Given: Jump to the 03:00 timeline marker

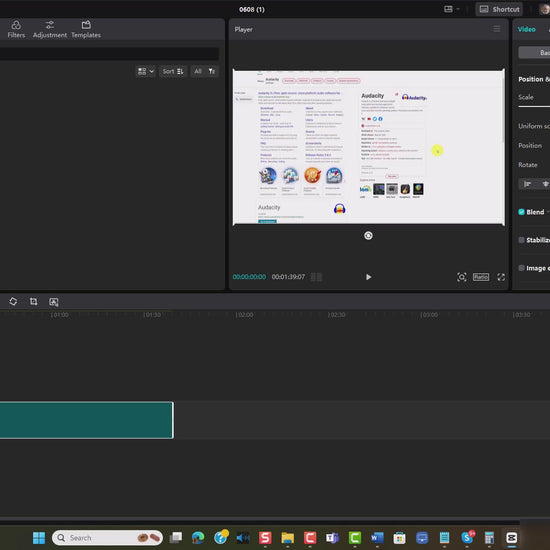Looking at the screenshot, I should point(429,315).
